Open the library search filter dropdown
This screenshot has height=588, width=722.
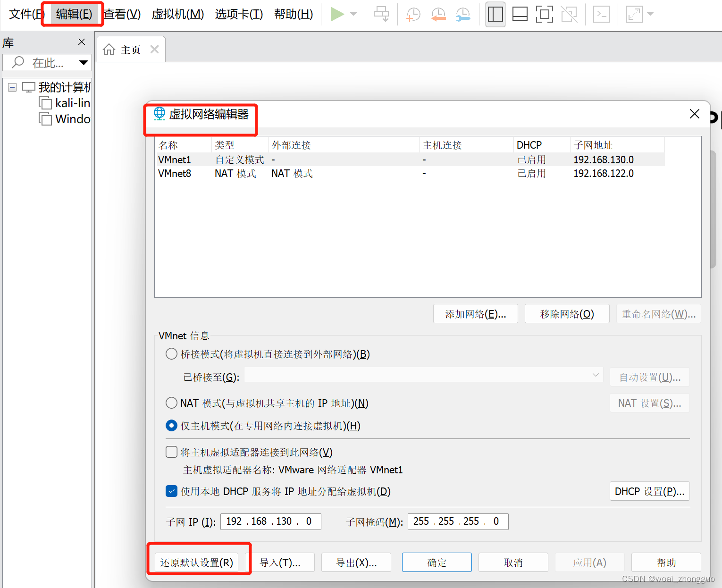(x=84, y=62)
